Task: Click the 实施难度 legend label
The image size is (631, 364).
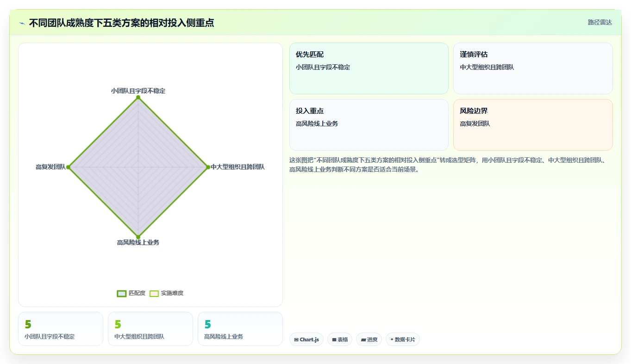Action: click(172, 293)
